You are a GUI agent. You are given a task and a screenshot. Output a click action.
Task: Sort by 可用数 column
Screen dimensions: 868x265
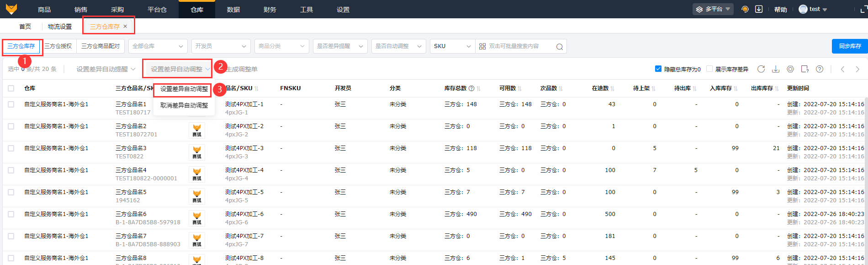click(x=520, y=88)
